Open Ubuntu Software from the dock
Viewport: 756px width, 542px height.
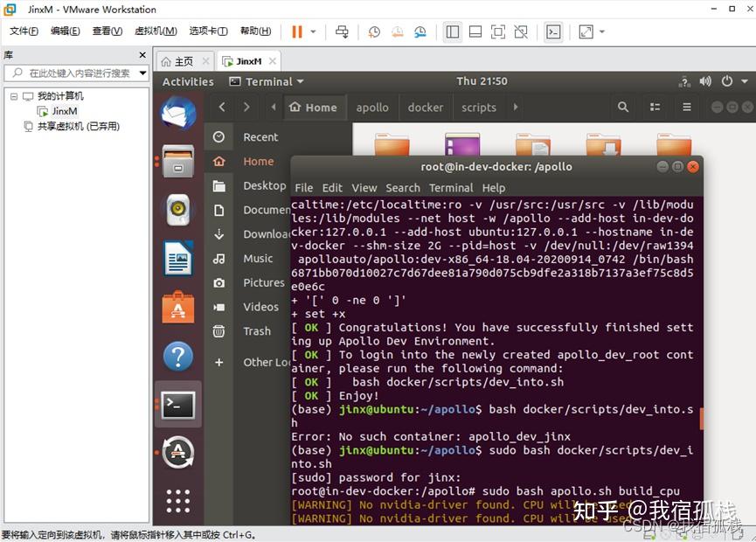[x=178, y=308]
